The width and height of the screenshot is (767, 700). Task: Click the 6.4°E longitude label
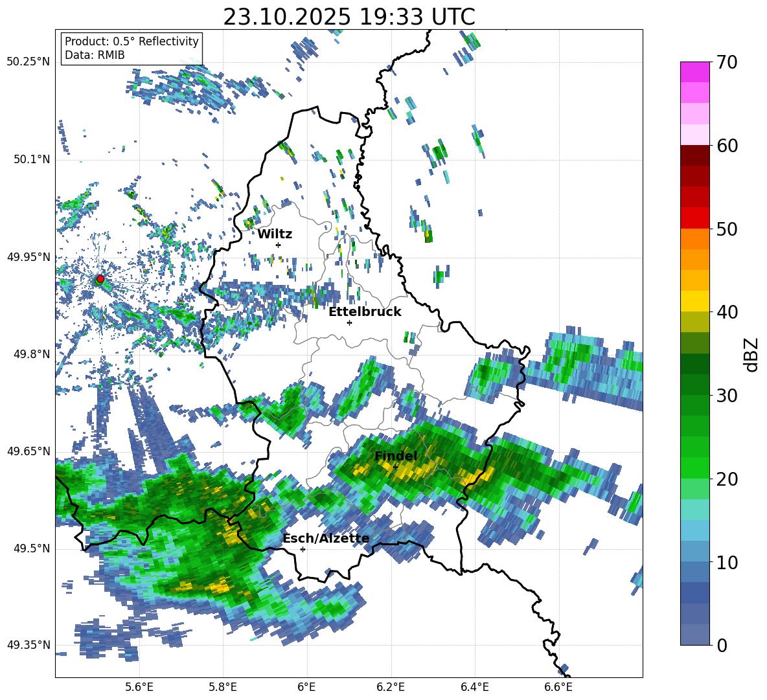474,687
